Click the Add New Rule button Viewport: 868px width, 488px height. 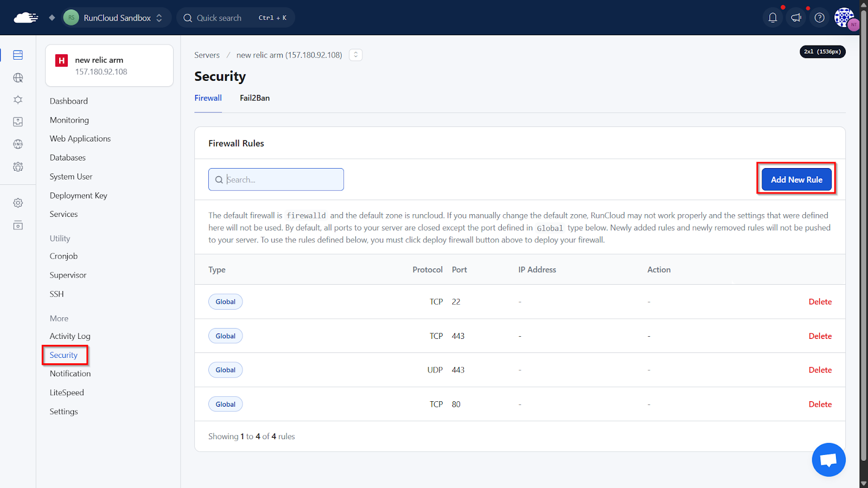click(x=796, y=179)
